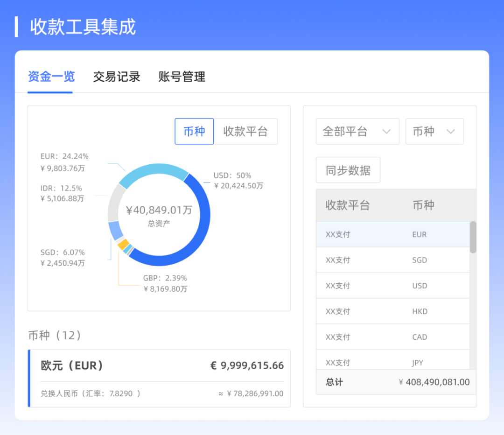Switch to the 交易记录 tab
504x435 pixels.
click(116, 77)
